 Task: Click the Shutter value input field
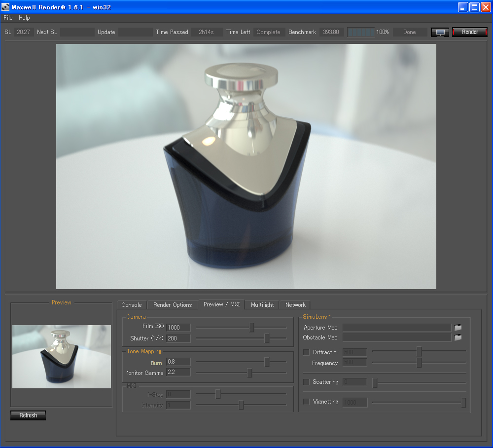pos(178,338)
